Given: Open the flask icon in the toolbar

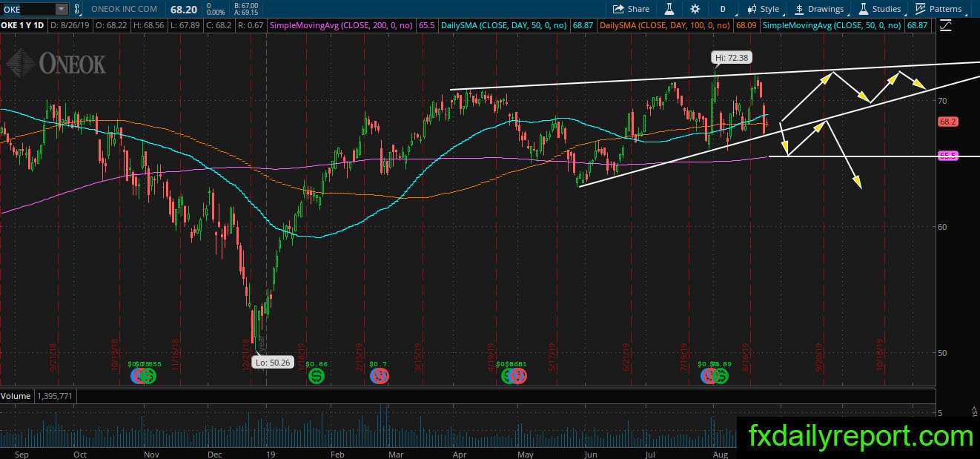Looking at the screenshot, I should pyautogui.click(x=669, y=9).
